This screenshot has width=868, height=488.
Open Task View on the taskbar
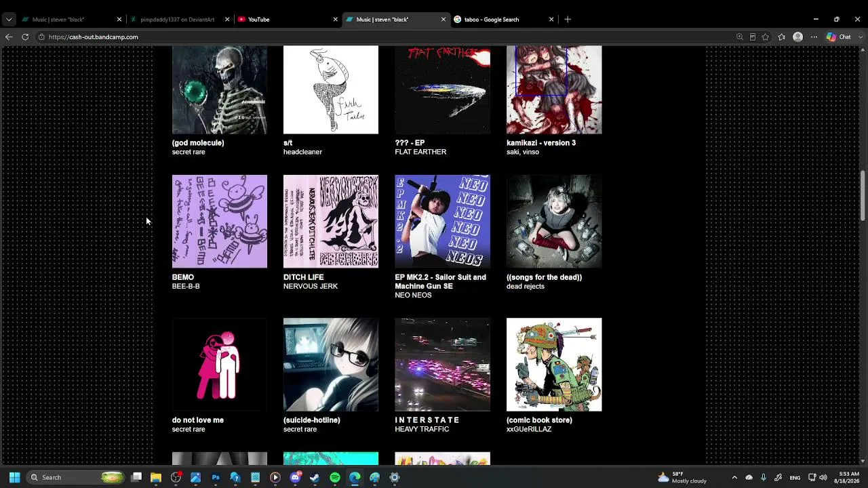(x=136, y=477)
